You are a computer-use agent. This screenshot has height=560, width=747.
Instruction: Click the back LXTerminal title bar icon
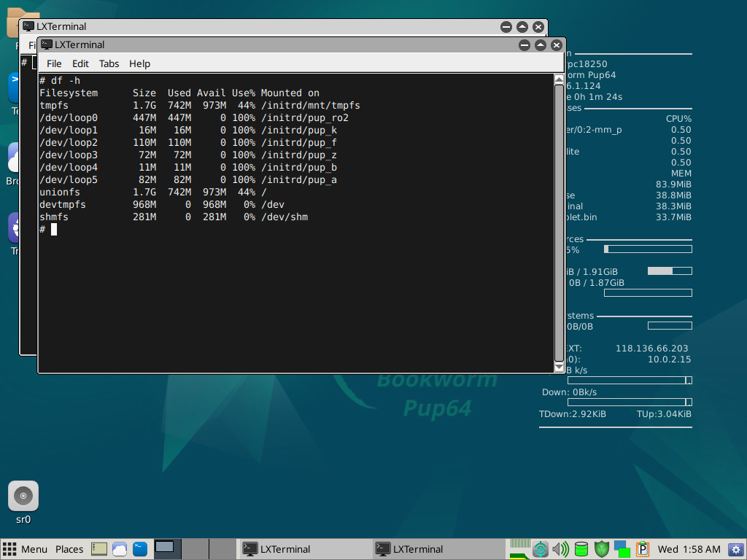[28, 26]
